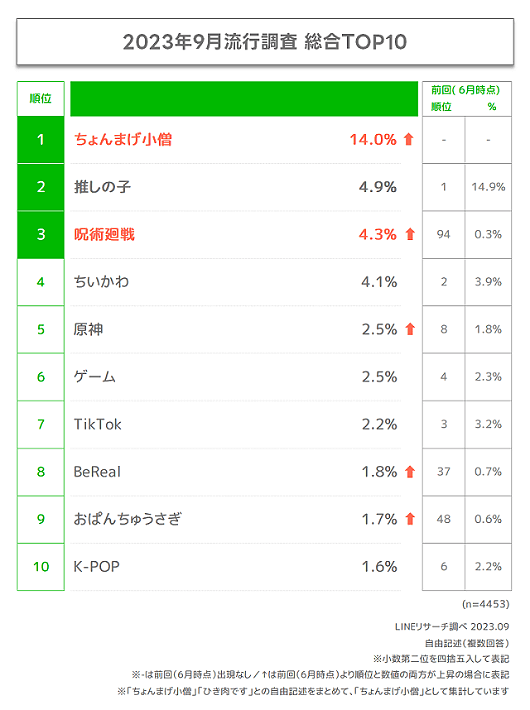Viewport: 530px width, 710px height.
Task: Click the up arrow beside BeReal's 1.8%
Action: point(410,472)
